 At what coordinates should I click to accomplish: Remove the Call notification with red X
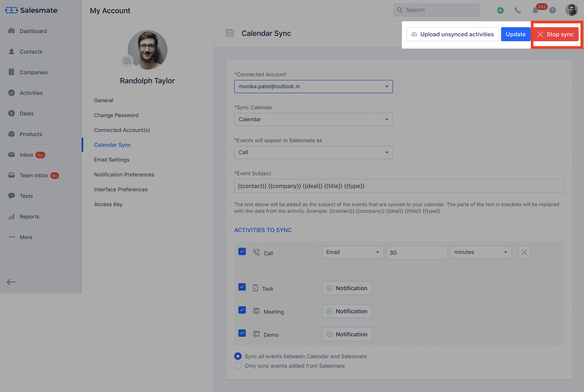tap(525, 252)
